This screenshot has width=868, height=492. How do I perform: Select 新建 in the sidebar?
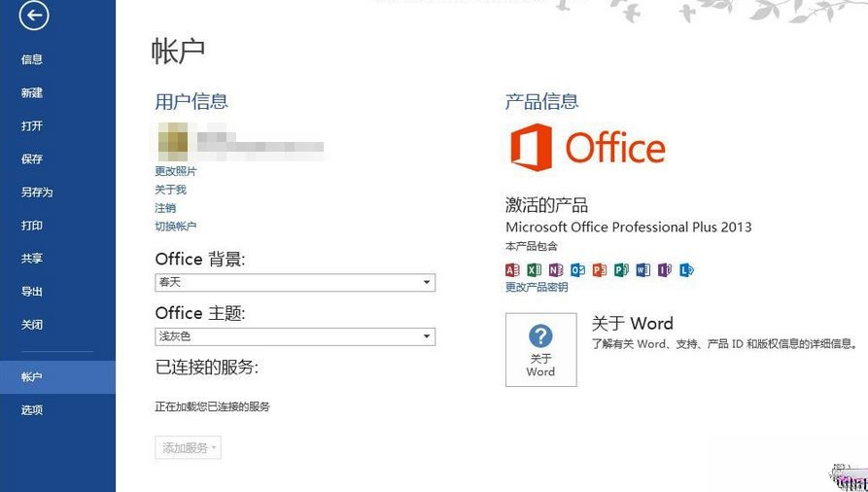pyautogui.click(x=32, y=92)
